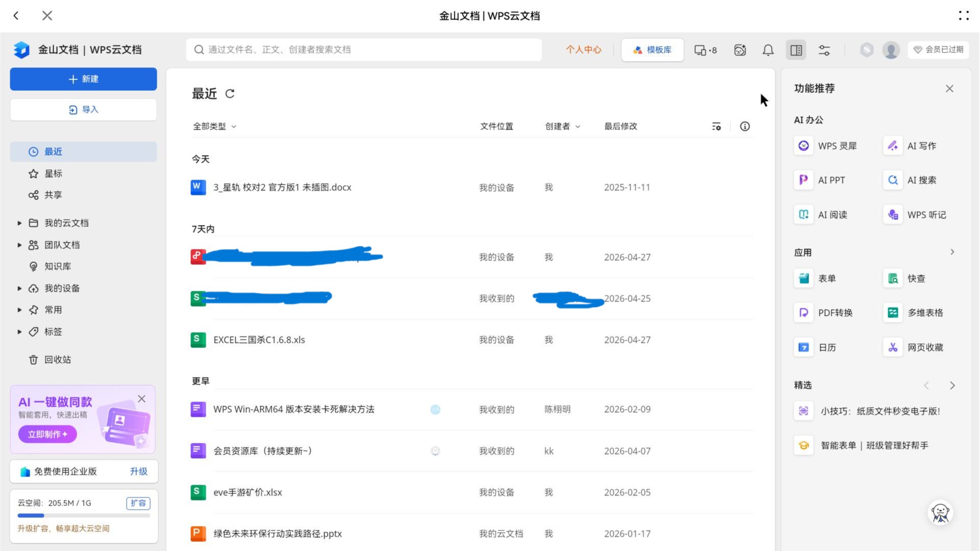
Task: Close the 功能推荐 panel
Action: pyautogui.click(x=949, y=89)
